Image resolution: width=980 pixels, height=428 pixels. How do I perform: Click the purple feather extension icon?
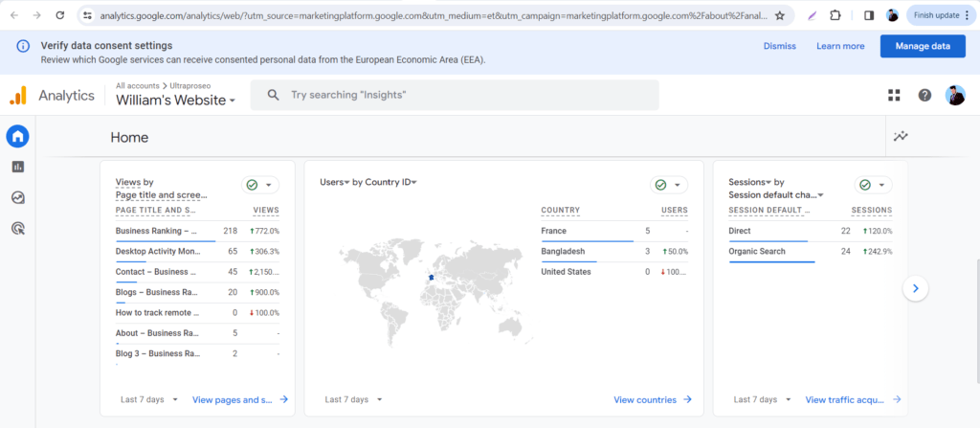tap(812, 15)
